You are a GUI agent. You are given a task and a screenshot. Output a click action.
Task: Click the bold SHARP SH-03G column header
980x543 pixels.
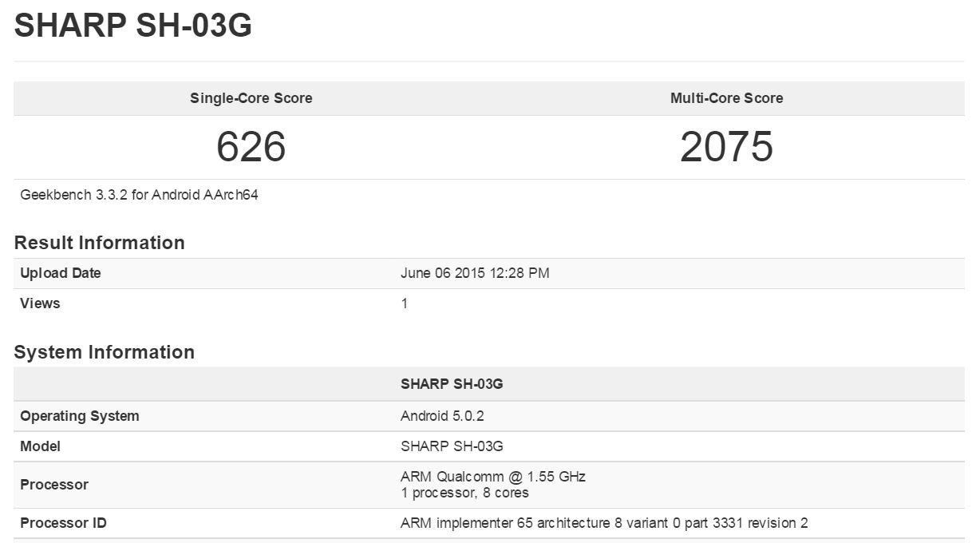click(x=452, y=384)
